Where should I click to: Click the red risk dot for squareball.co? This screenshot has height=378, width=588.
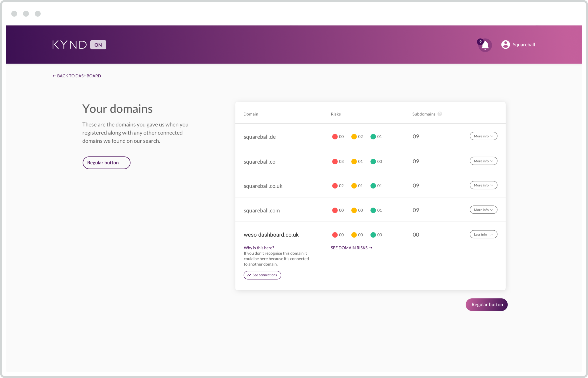[335, 161]
